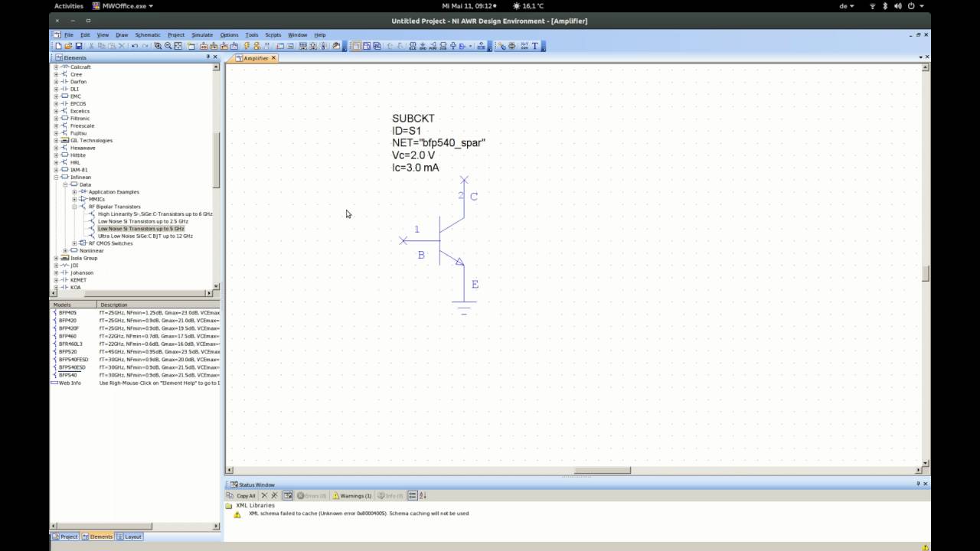Screen dimensions: 980x551
Task: Click the Web Info row in models list
Action: click(135, 383)
